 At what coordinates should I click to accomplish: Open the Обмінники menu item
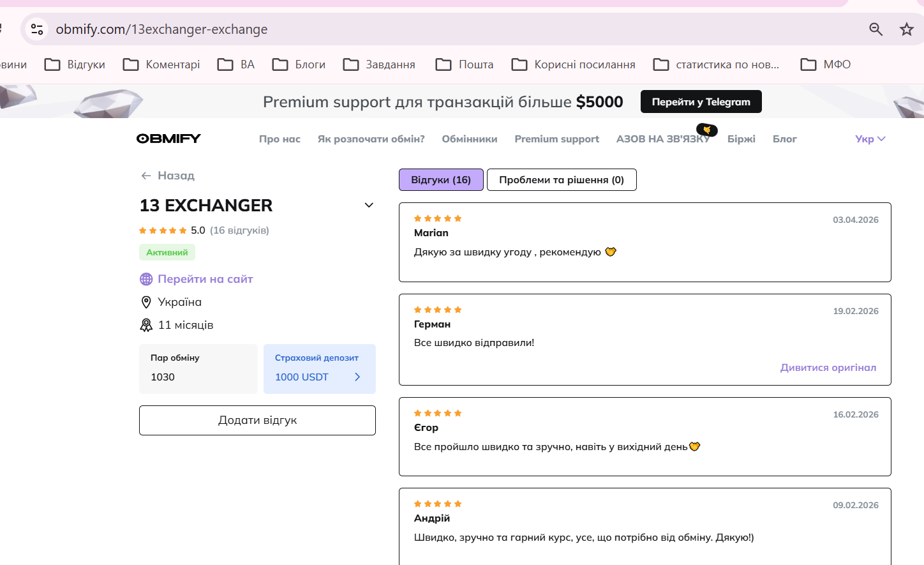click(x=470, y=139)
